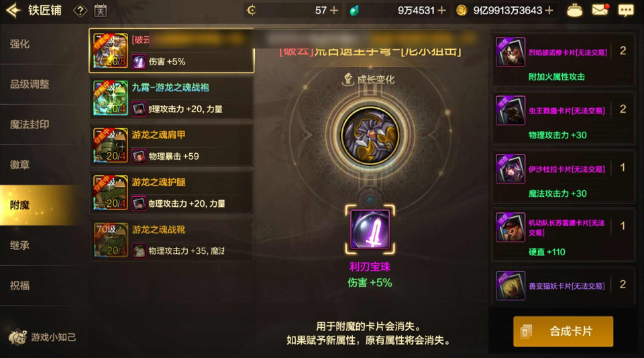
Task: Select 九霄-游龙之魂战袍 equipment item
Action: tap(171, 98)
